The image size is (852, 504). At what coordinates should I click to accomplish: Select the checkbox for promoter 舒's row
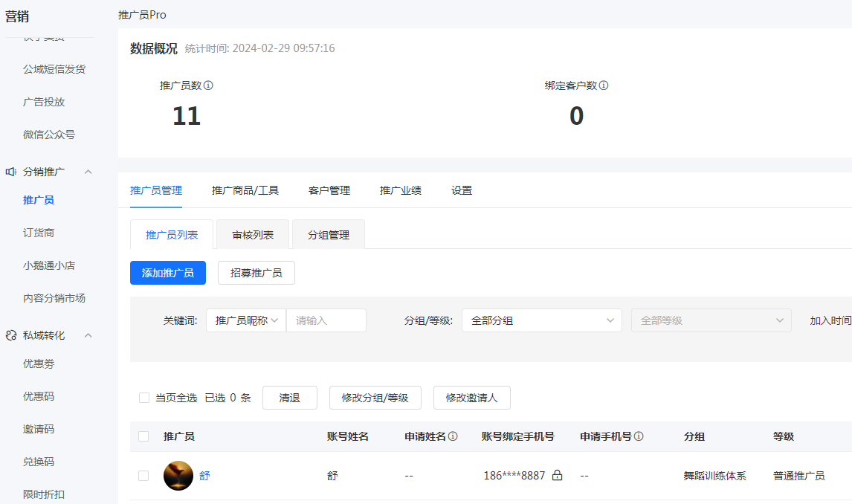pos(143,476)
